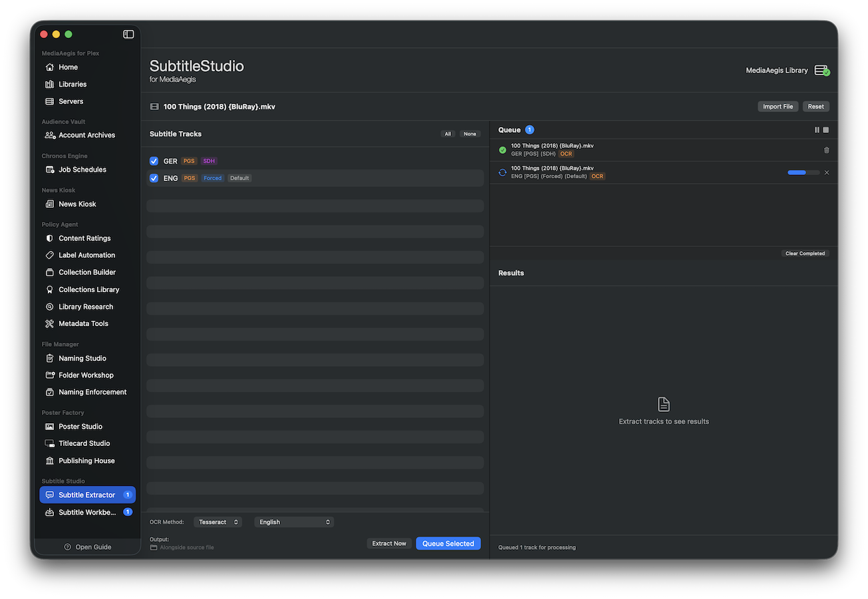Uncheck the GER subtitle track checkbox
The height and width of the screenshot is (599, 868).
coord(154,161)
